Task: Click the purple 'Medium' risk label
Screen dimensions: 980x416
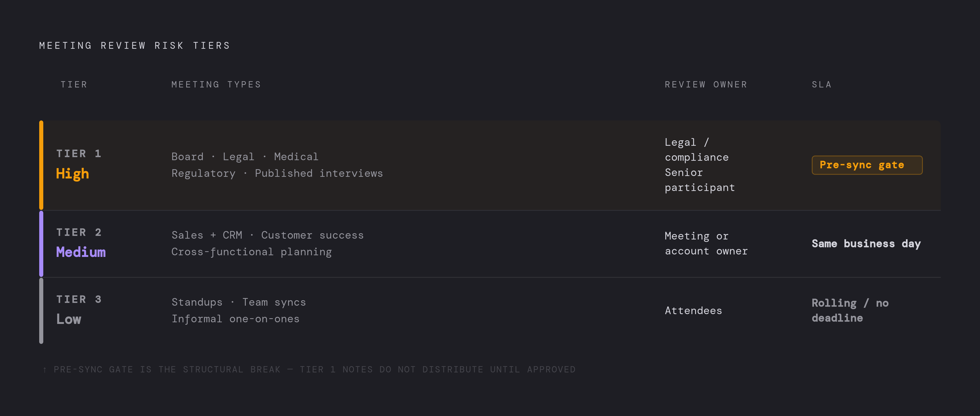Action: (81, 252)
